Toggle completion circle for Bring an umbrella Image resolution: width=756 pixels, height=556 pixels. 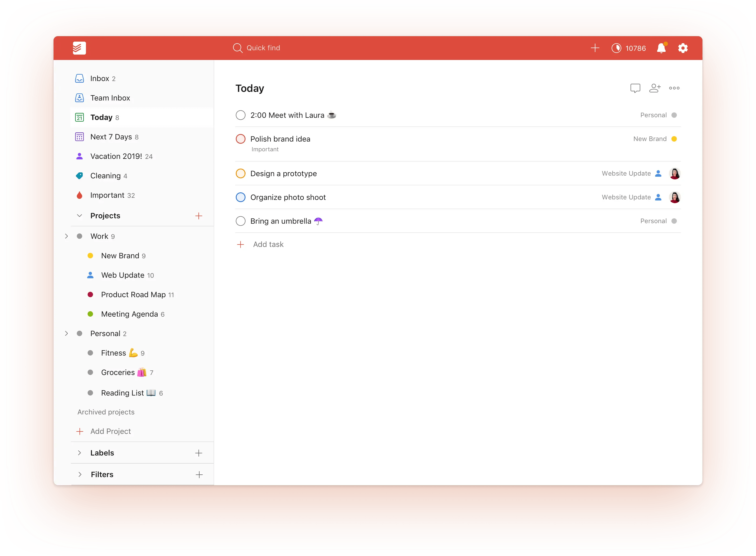[x=241, y=221]
